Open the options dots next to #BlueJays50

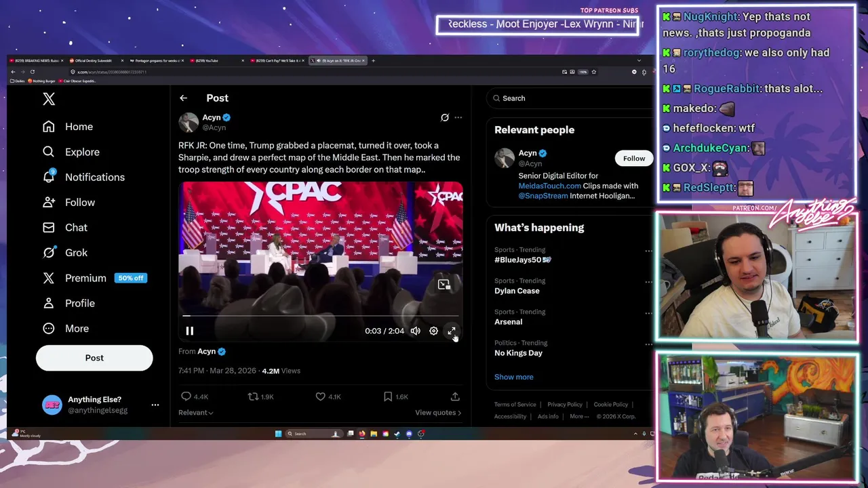click(x=648, y=251)
